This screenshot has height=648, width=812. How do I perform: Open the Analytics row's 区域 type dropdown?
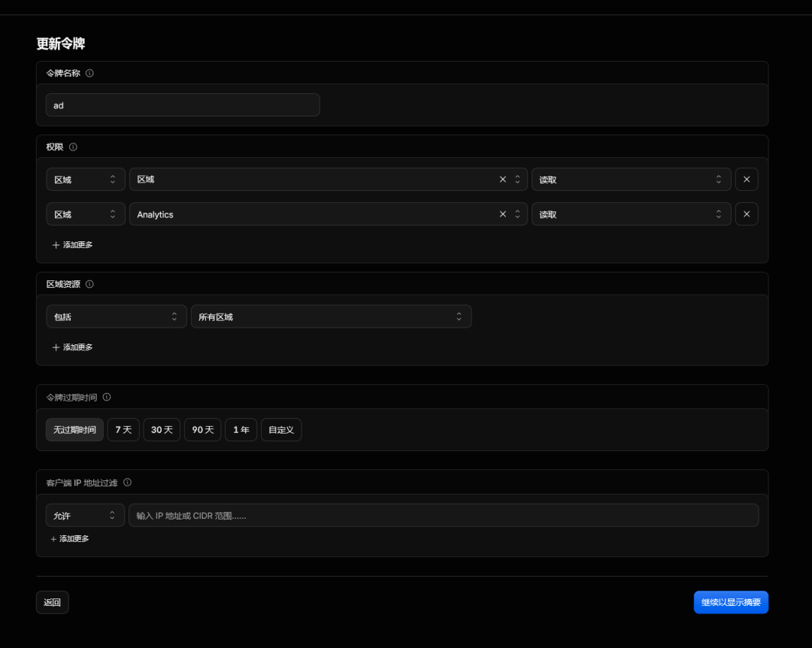(x=86, y=214)
